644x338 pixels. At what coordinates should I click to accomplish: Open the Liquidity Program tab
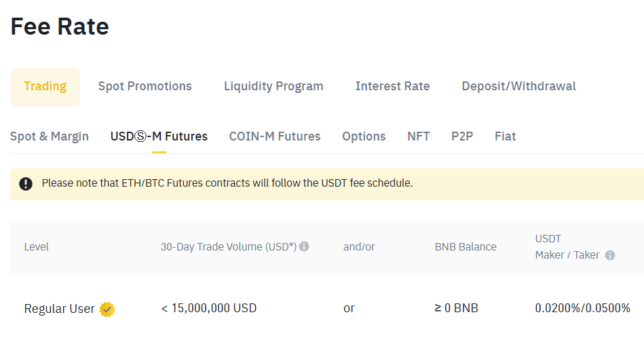[x=273, y=86]
